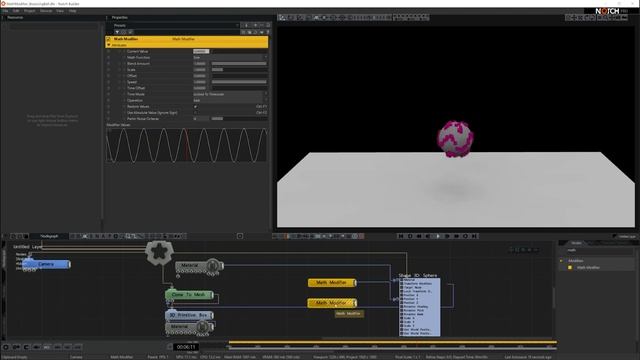Click the Modifier Values sine wave graph
The image size is (640, 360).
coord(187,145)
